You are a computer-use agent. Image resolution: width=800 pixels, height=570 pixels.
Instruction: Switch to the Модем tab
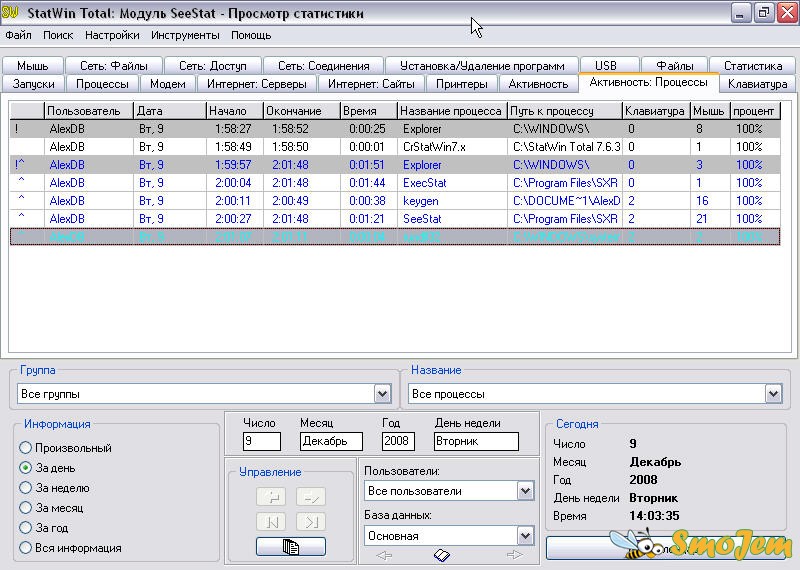click(167, 84)
